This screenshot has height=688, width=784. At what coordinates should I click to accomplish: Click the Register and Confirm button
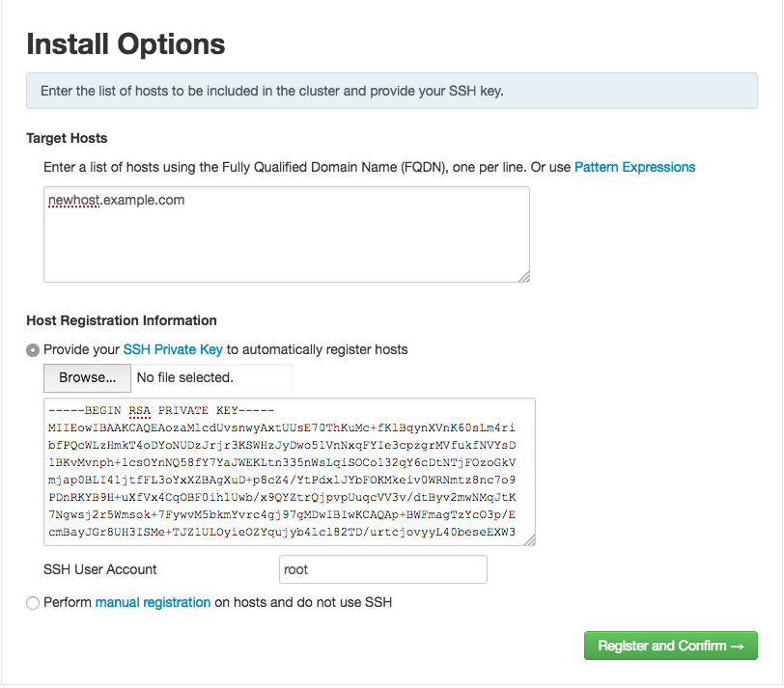click(x=670, y=646)
